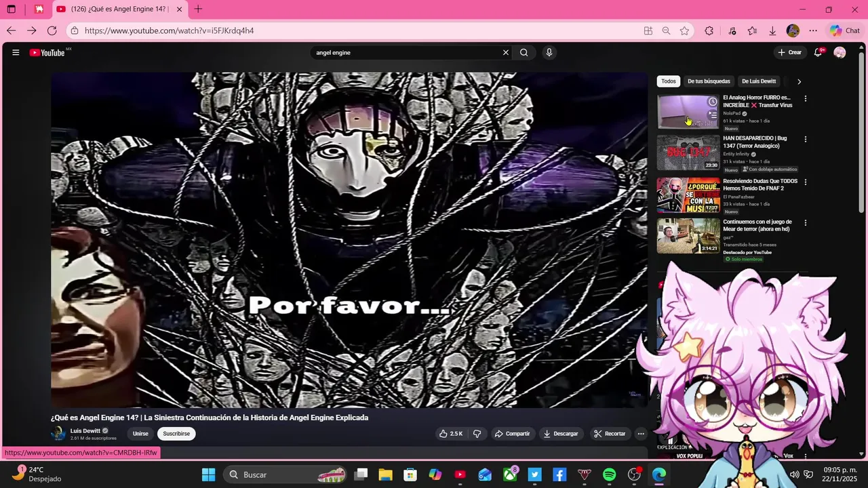Open browser downloads icon

pyautogui.click(x=772, y=30)
